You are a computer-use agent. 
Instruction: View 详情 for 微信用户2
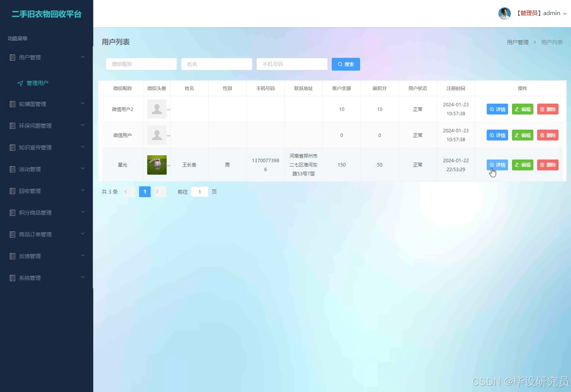click(x=497, y=109)
